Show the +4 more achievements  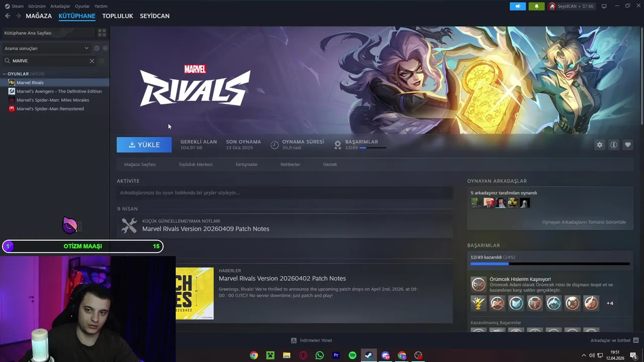click(x=610, y=303)
